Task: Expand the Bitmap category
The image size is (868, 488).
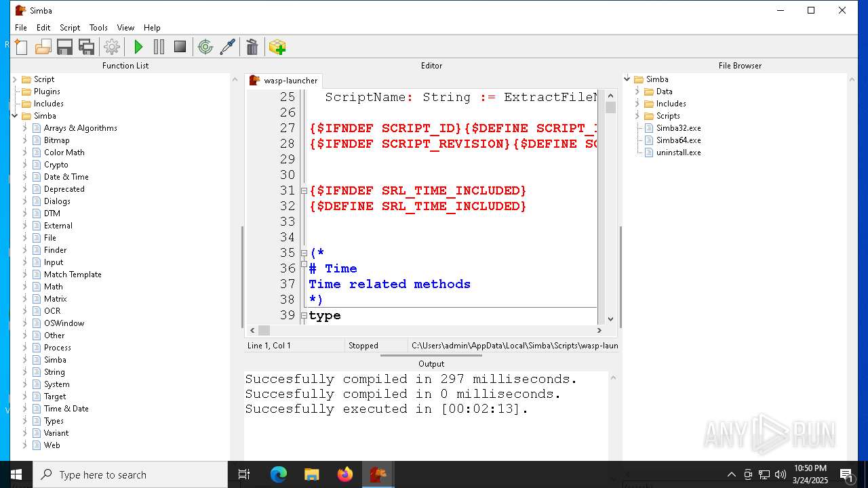Action: point(25,140)
